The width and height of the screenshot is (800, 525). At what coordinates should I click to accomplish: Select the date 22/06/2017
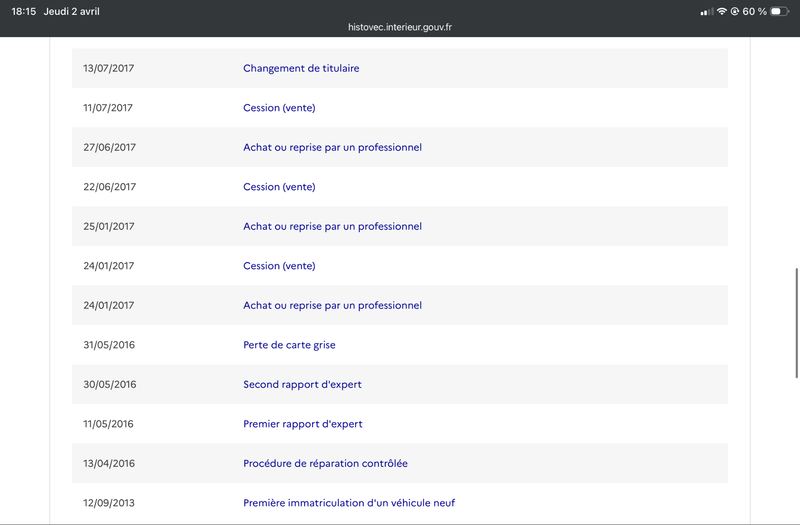pos(110,187)
